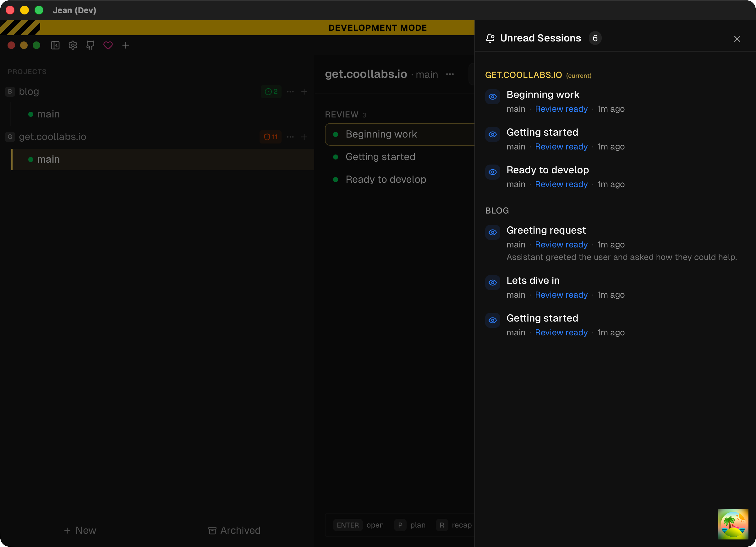
Task: Open the Archived sessions button
Action: click(x=234, y=530)
